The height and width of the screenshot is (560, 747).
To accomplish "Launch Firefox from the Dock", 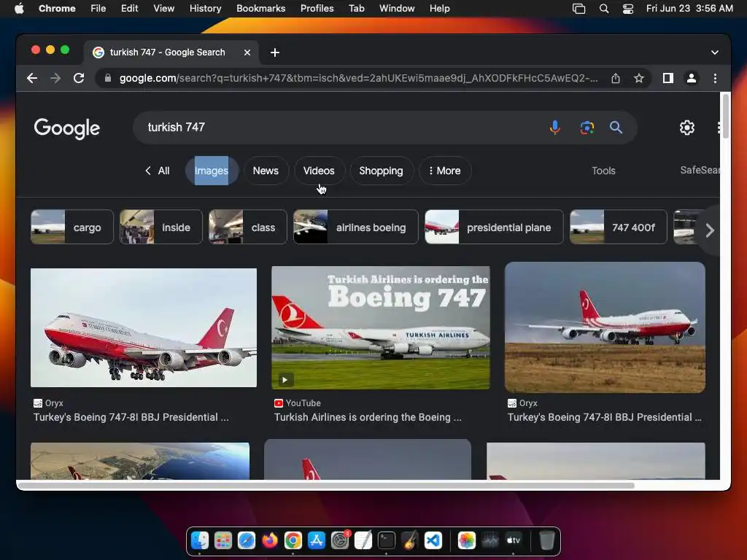I will point(270,541).
